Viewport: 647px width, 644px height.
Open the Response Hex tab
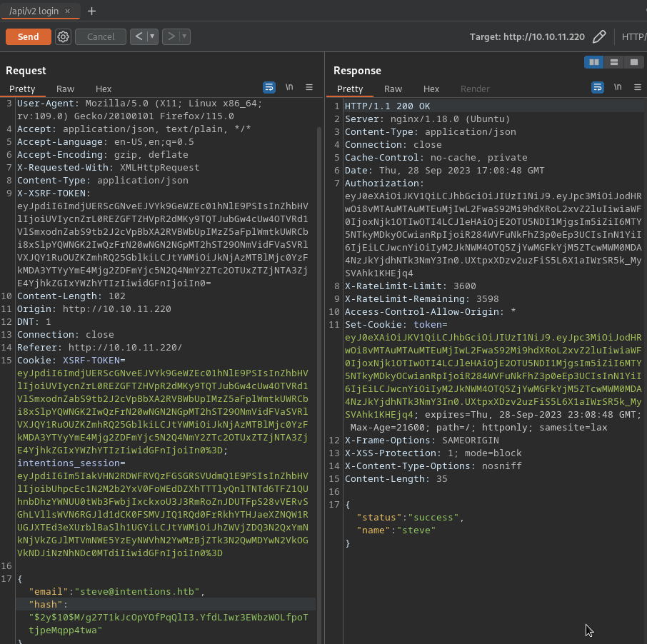tap(431, 89)
